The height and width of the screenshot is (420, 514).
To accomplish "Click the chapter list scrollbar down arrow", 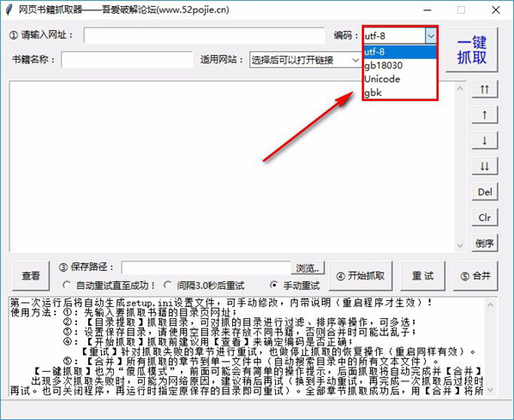I will (x=460, y=245).
